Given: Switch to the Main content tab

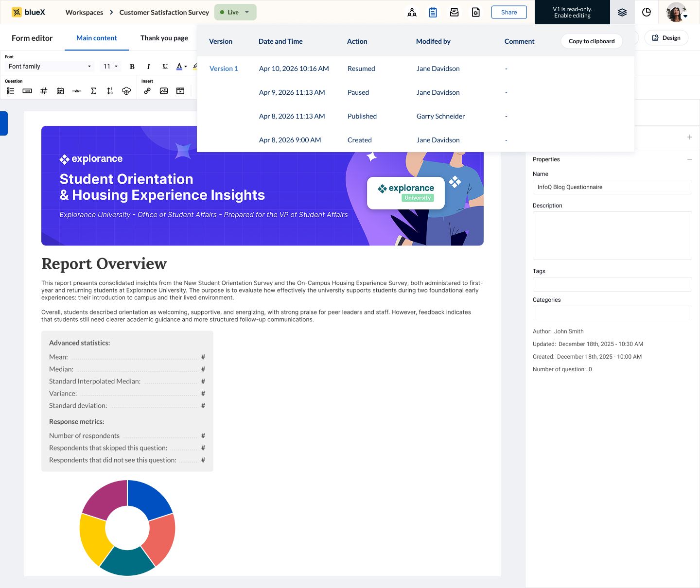Looking at the screenshot, I should (97, 38).
